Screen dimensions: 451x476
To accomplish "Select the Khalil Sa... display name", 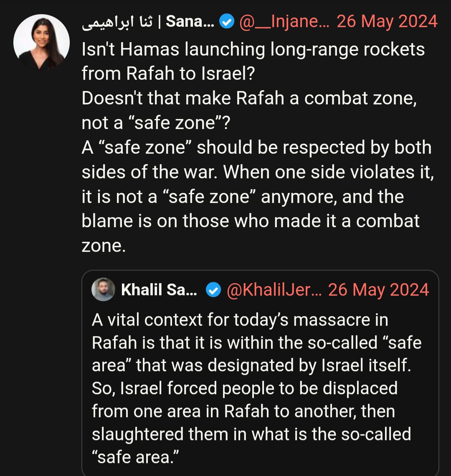I will tap(159, 290).
